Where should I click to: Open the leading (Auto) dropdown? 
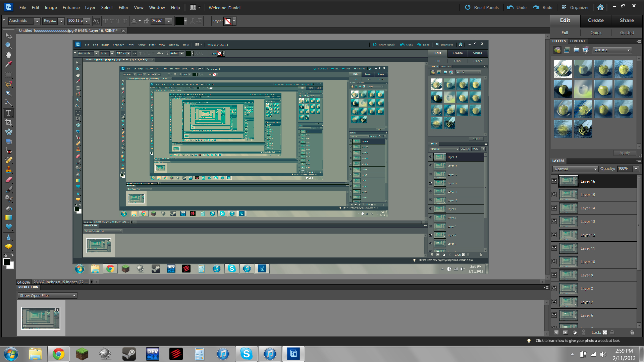click(169, 21)
